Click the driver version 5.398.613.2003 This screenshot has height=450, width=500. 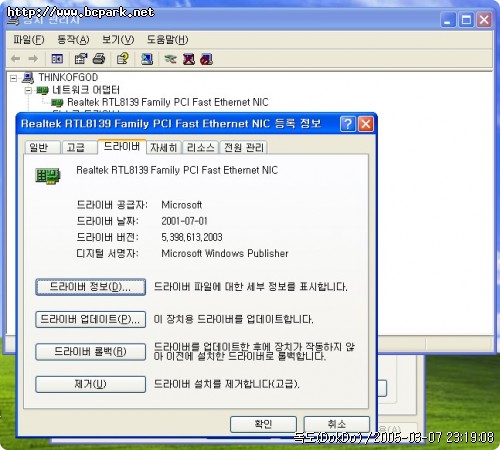(192, 237)
